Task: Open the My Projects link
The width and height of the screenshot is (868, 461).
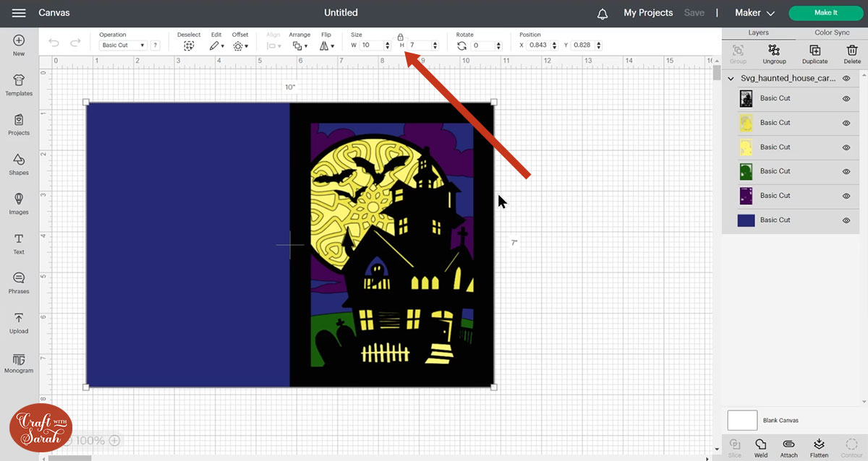Action: [648, 13]
